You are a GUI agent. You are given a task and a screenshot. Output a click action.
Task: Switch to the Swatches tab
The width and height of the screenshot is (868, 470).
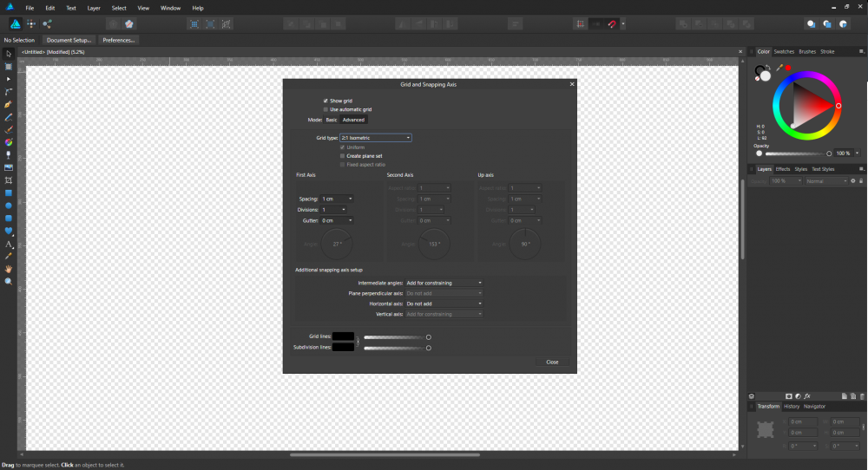pyautogui.click(x=784, y=52)
